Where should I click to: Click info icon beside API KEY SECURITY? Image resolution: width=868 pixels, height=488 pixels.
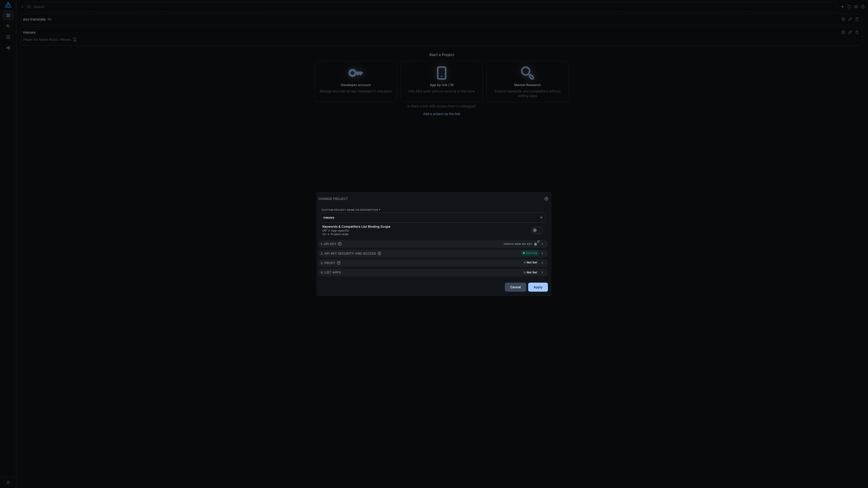pos(380,253)
